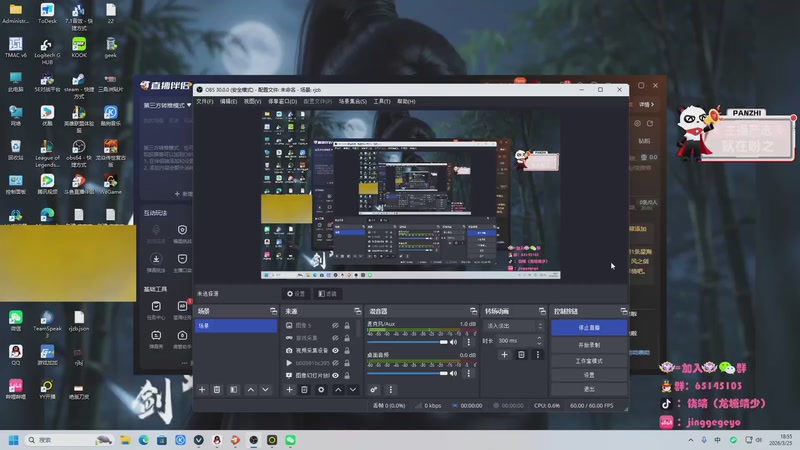The width and height of the screenshot is (800, 450).
Task: Open 帮助(H) menu in OBS
Action: click(406, 102)
